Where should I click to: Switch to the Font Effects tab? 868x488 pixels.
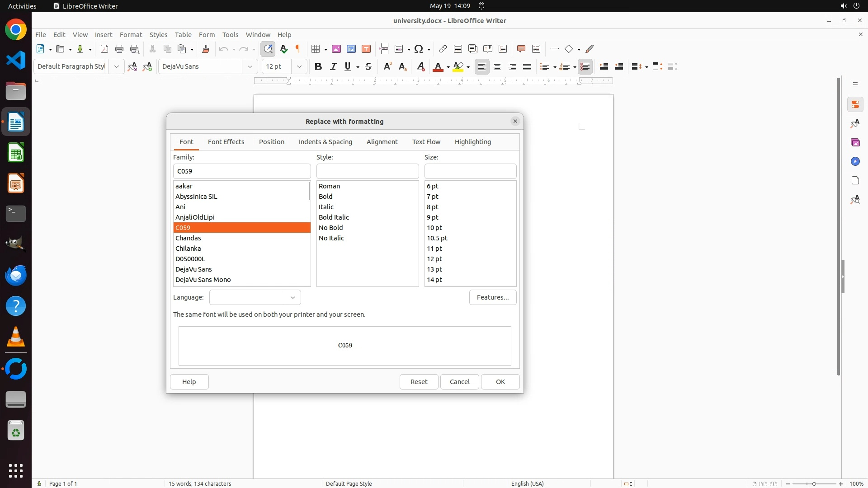coord(226,142)
